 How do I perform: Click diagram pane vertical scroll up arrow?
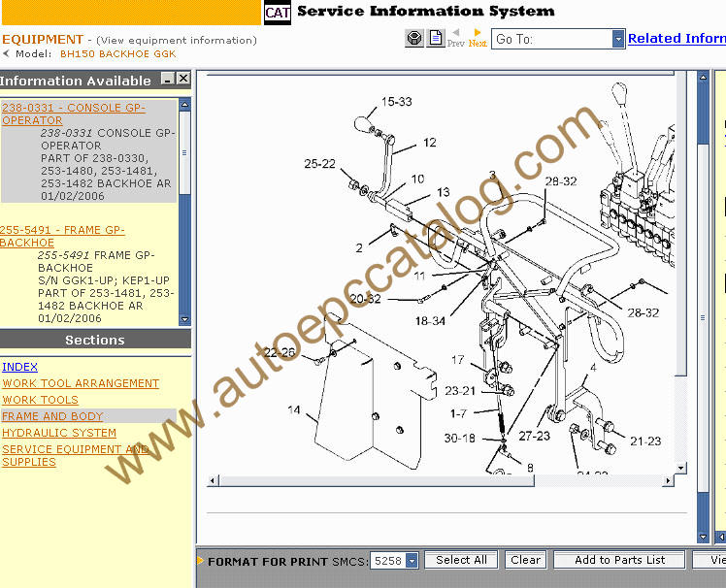pos(703,78)
